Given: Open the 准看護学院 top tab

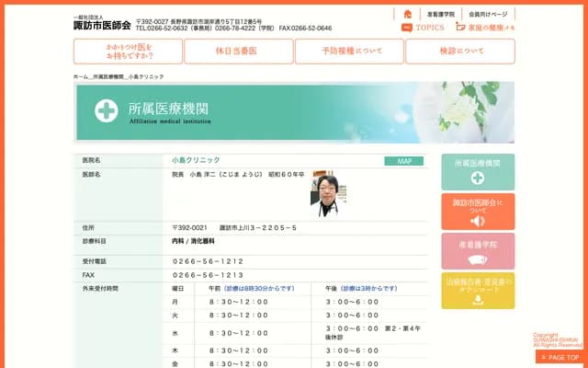Looking at the screenshot, I should point(441,14).
